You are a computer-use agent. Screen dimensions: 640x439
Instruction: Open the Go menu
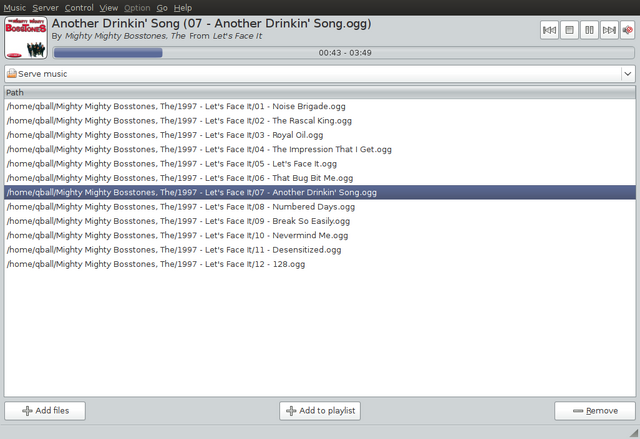point(162,8)
